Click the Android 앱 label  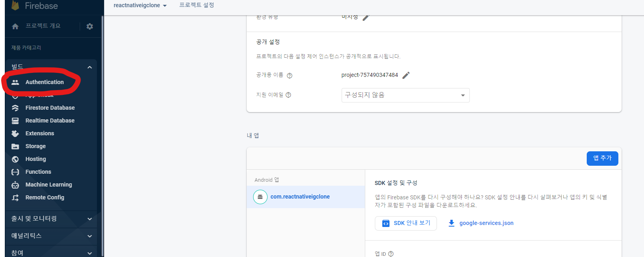(267, 180)
